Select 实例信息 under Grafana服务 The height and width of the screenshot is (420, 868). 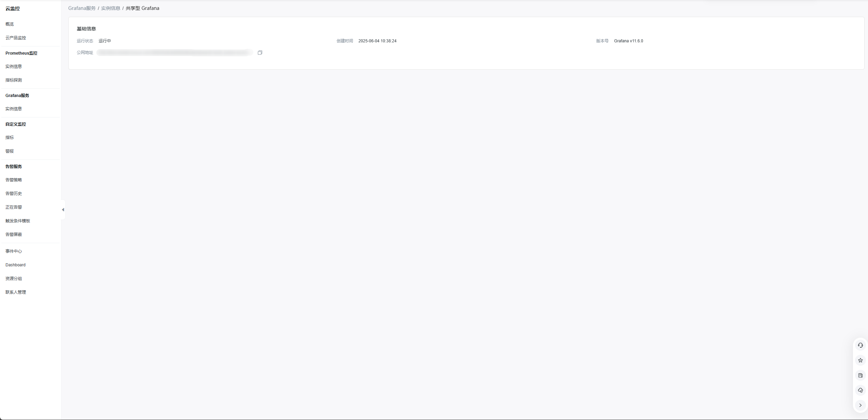pos(14,109)
